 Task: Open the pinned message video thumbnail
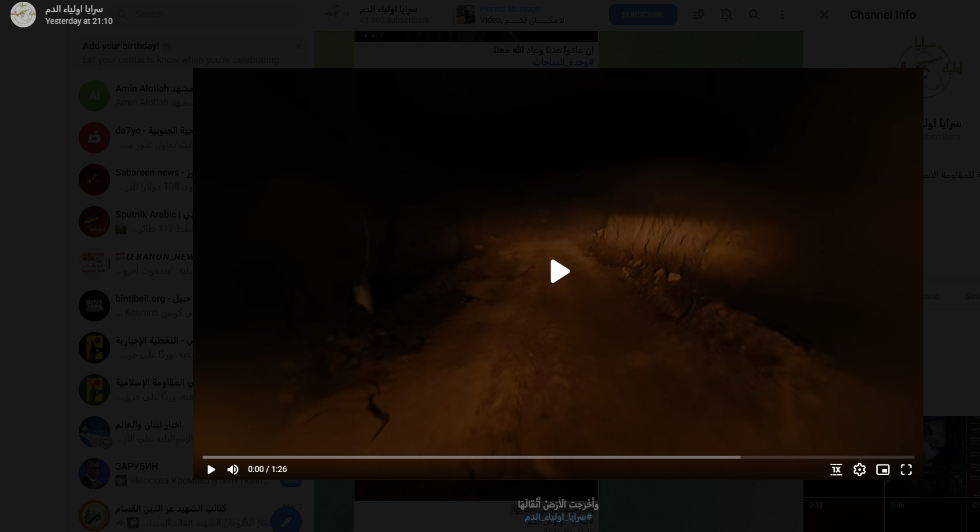click(x=465, y=15)
